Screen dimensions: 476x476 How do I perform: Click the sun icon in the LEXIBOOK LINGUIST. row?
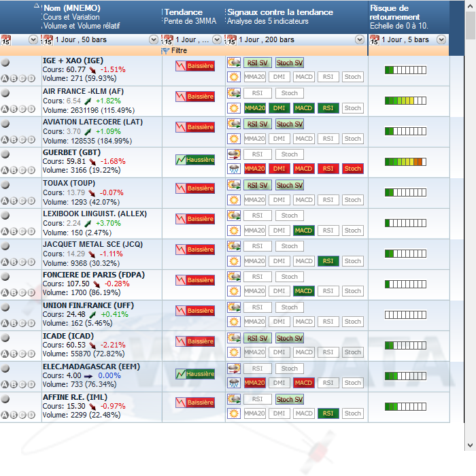pyautogui.click(x=234, y=230)
